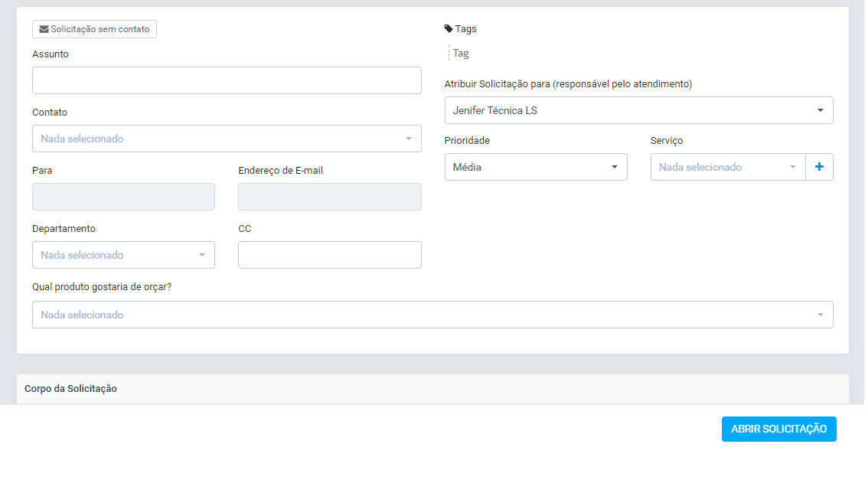Click into the CC input field
The image size is (868, 480).
[329, 255]
